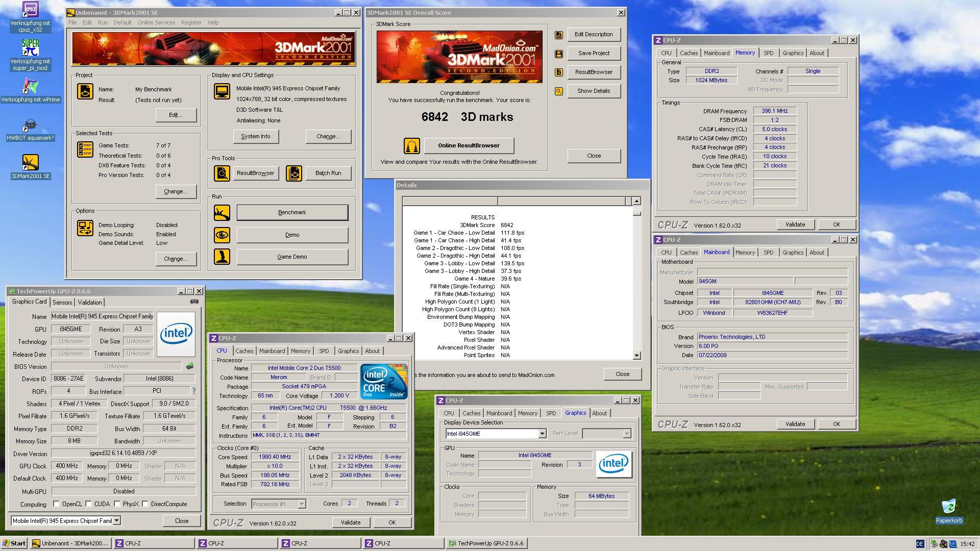The image size is (980, 551).
Task: Toggle the DirectCompute checkbox in GPU-Z
Action: click(145, 504)
